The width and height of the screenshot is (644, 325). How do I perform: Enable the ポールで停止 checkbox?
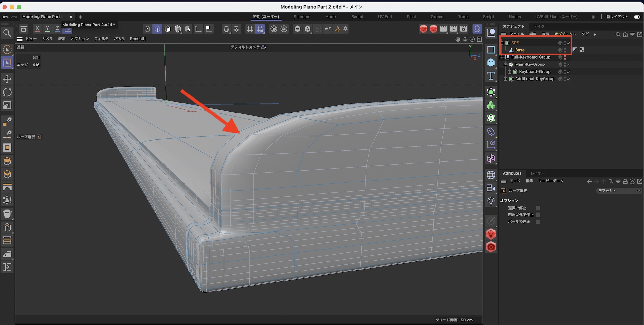click(538, 222)
